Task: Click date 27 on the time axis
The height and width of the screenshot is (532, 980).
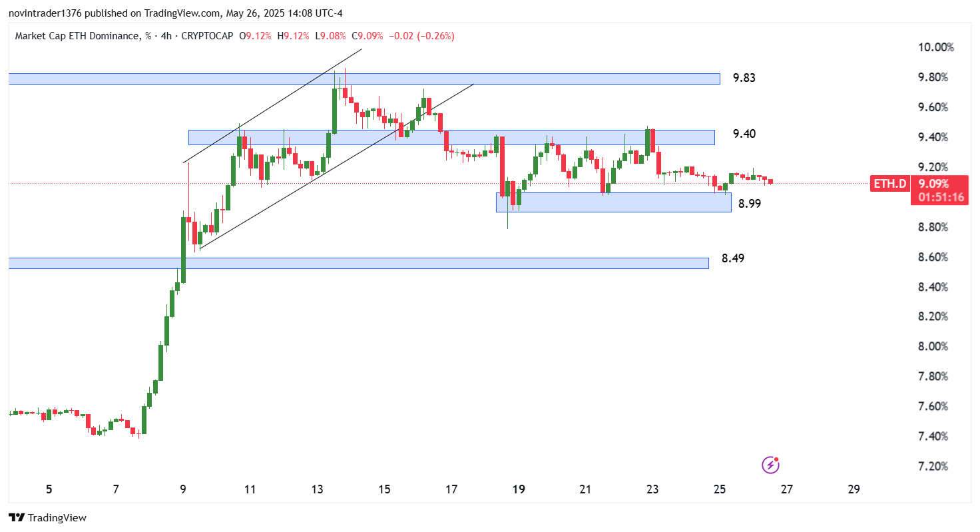Action: [787, 489]
